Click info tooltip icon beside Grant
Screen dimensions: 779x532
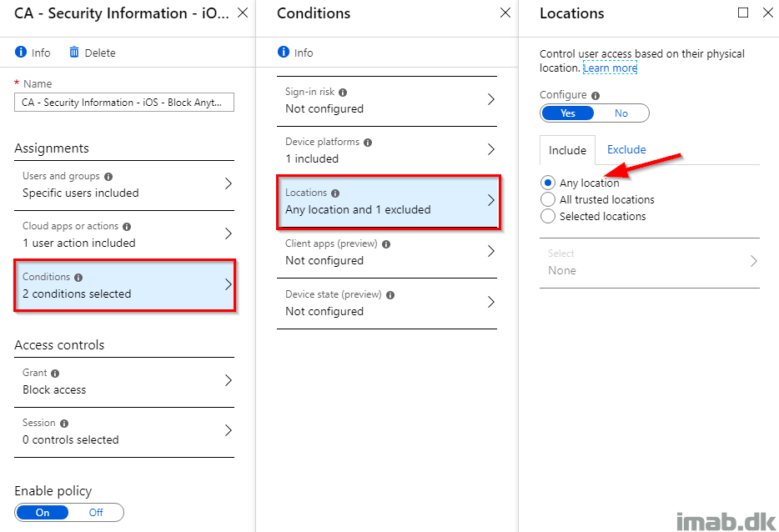[55, 374]
